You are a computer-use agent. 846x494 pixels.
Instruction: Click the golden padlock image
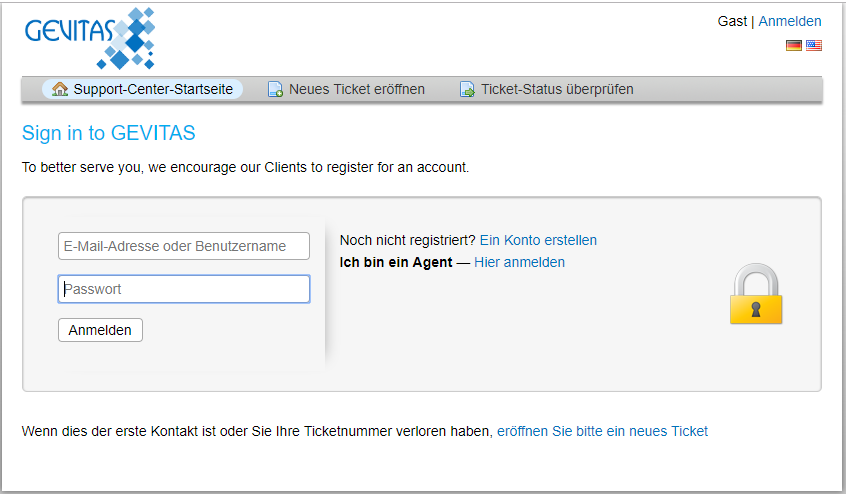[x=756, y=293]
